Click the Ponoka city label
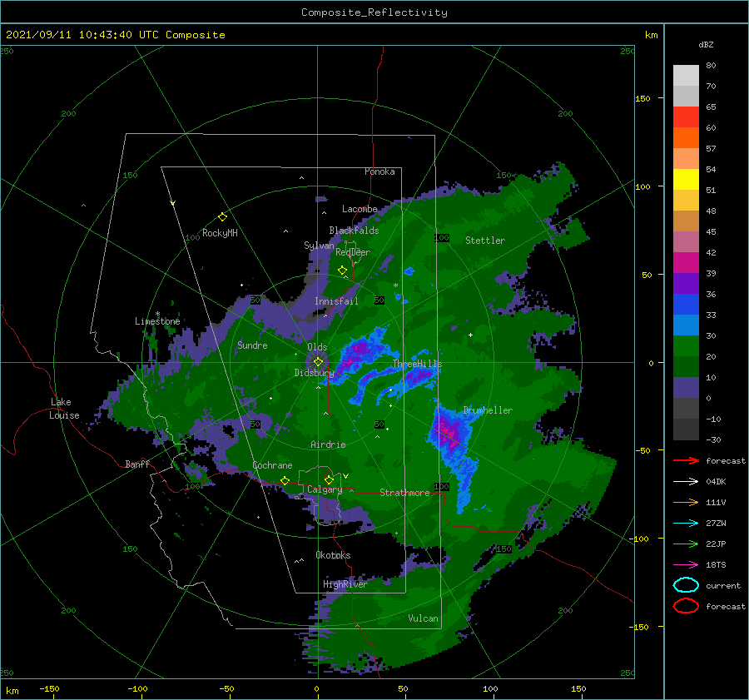Screen dimensions: 749x700 [x=379, y=171]
